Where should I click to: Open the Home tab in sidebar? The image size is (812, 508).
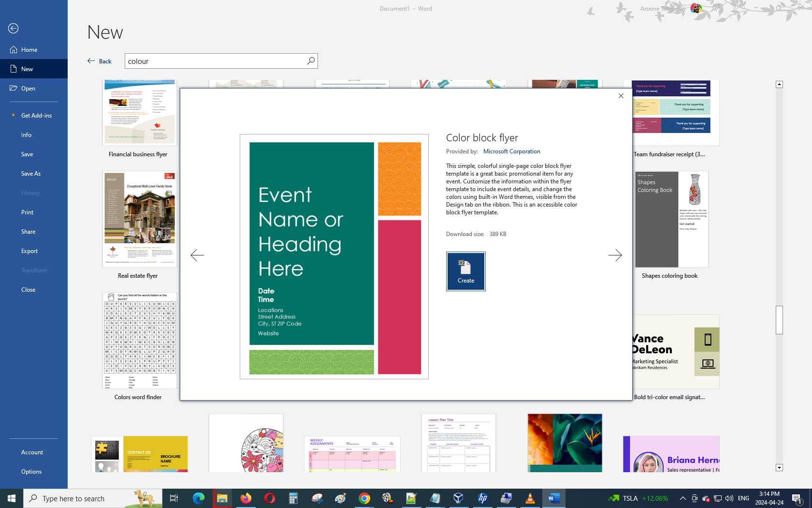point(29,50)
